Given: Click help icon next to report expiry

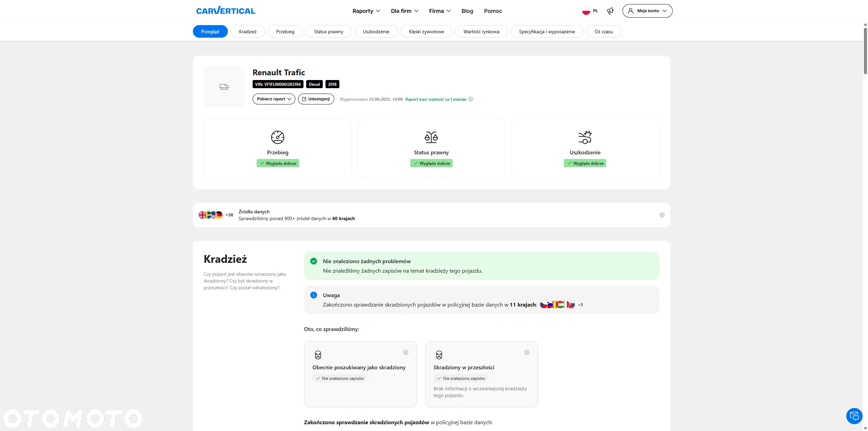Looking at the screenshot, I should point(471,99).
